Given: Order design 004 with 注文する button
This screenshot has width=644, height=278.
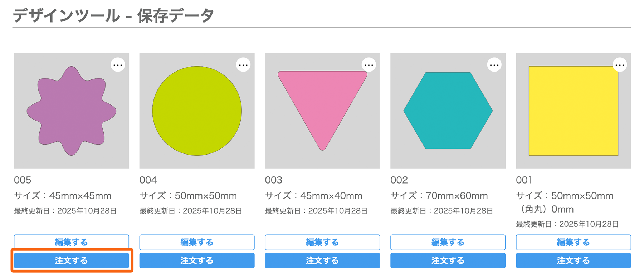Looking at the screenshot, I should tap(197, 260).
